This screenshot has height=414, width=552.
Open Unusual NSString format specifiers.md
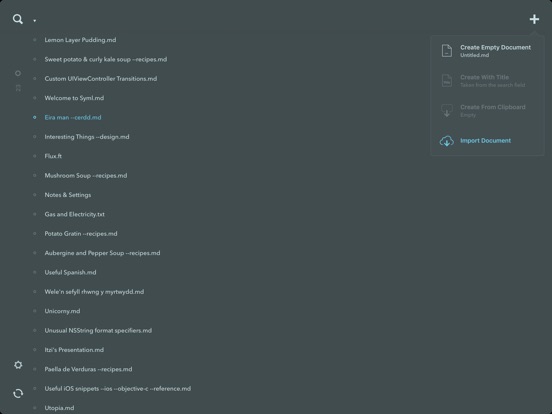[x=98, y=330]
